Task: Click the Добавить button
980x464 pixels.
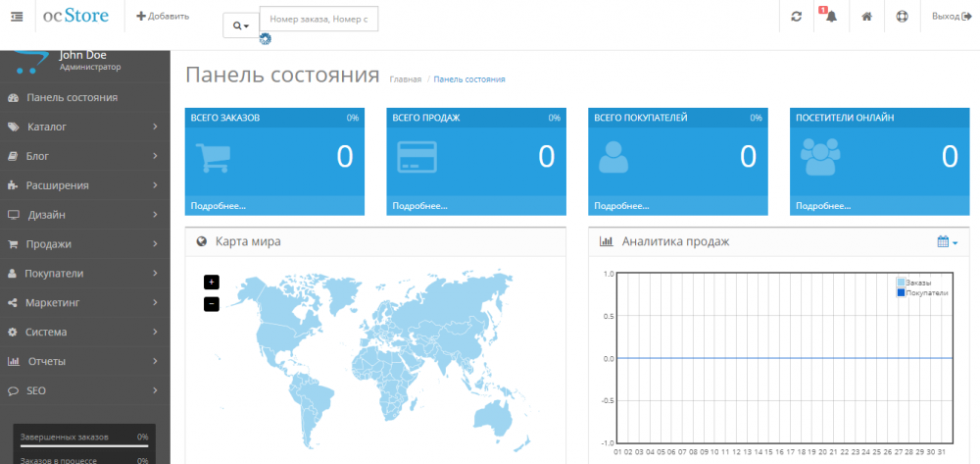Action: pos(163,17)
